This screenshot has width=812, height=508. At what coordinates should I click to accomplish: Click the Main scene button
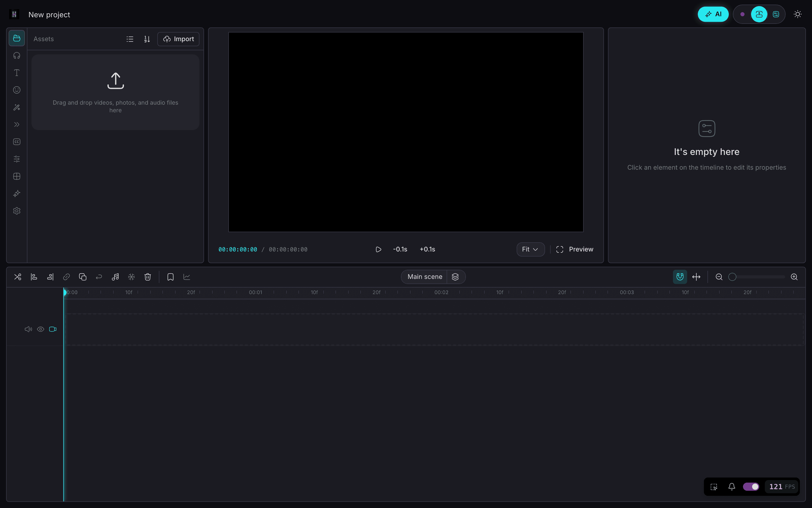point(425,277)
